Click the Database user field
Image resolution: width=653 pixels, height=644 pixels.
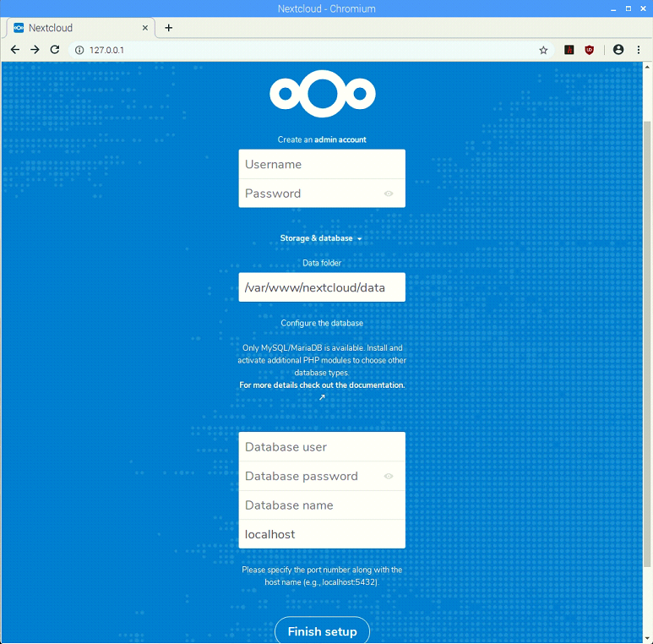coord(322,446)
